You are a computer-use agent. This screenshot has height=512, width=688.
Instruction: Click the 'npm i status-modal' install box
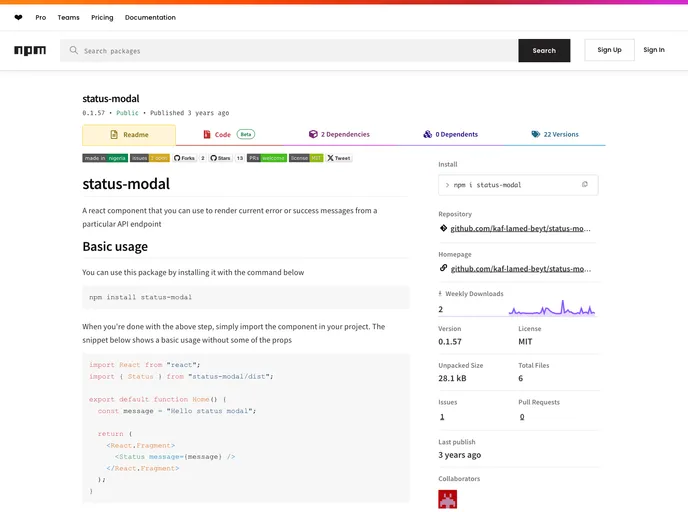coord(518,185)
